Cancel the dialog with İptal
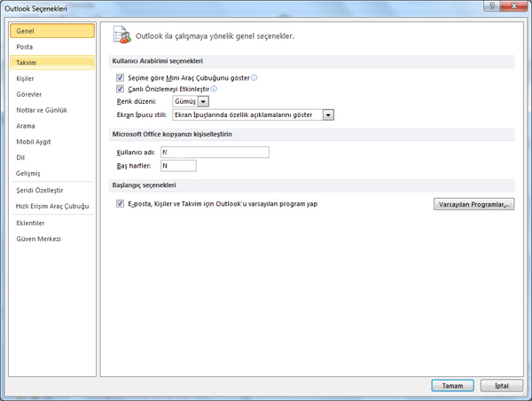The width and height of the screenshot is (532, 401). pyautogui.click(x=502, y=386)
